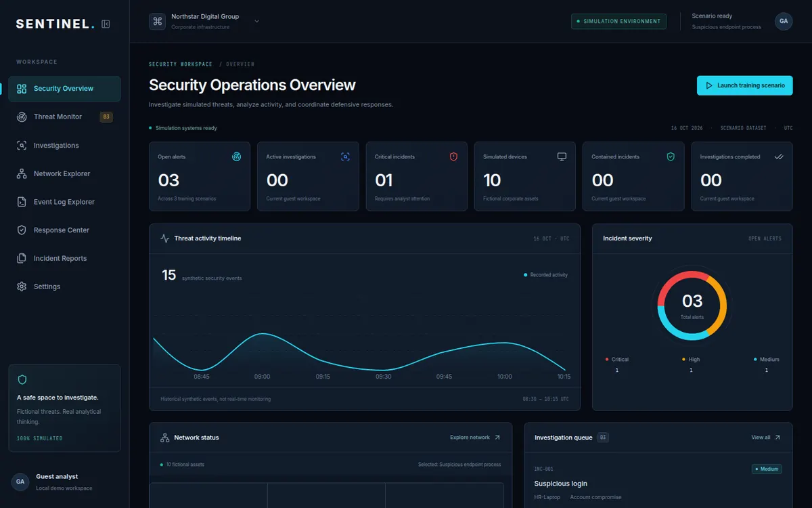
Task: Collapse sidebar using the icon beside SENTINEL logo
Action: pyautogui.click(x=106, y=24)
